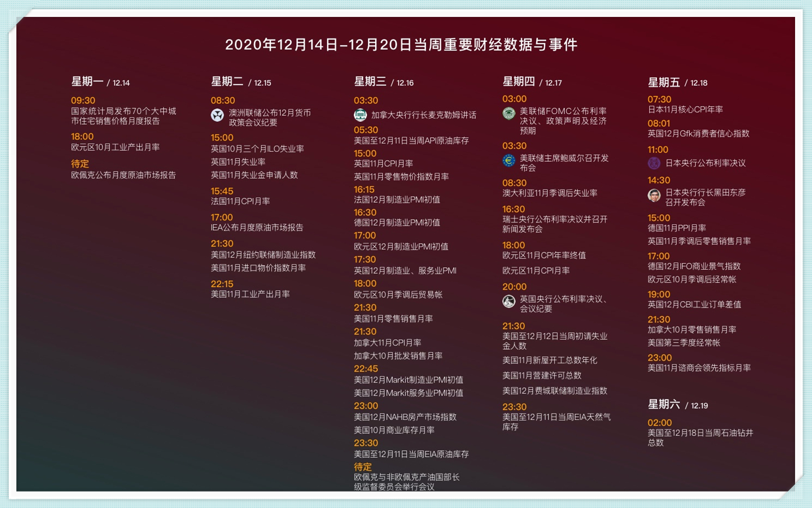Click 澳洲联储公布12月货币政策会议纪要 text

click(270, 117)
